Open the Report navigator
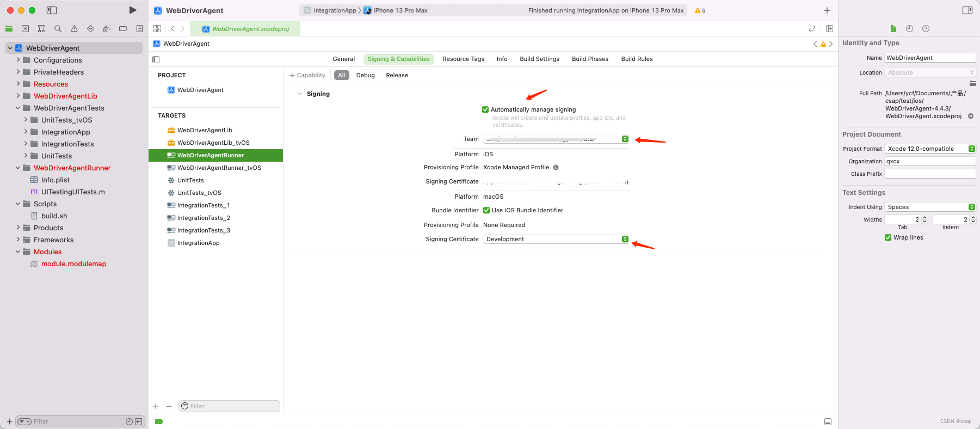Image resolution: width=980 pixels, height=429 pixels. (x=140, y=28)
